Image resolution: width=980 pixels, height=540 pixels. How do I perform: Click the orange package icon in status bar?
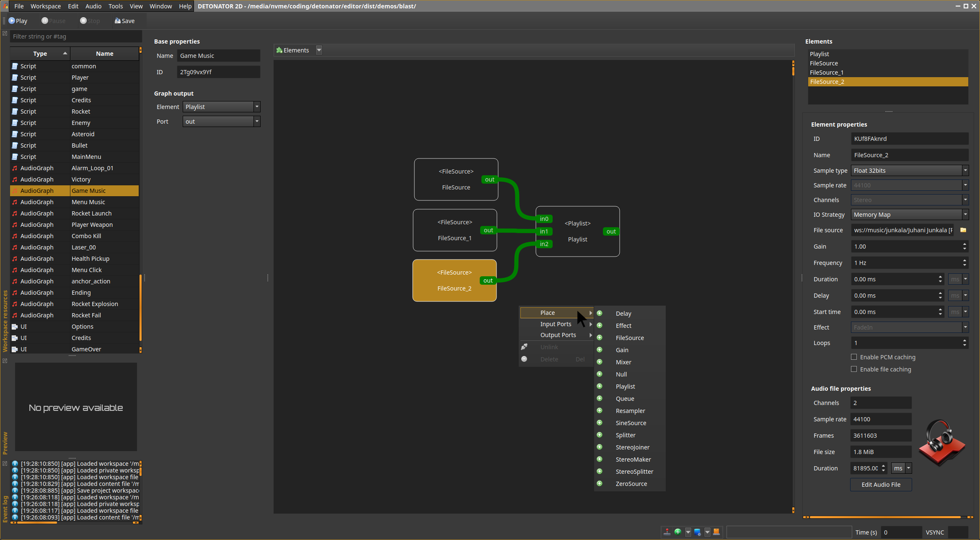click(x=716, y=532)
